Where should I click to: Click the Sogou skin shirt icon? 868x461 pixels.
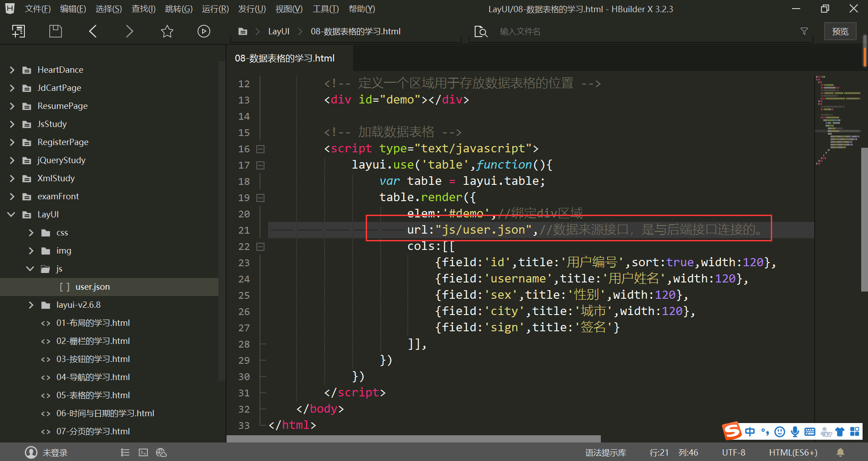click(840, 432)
